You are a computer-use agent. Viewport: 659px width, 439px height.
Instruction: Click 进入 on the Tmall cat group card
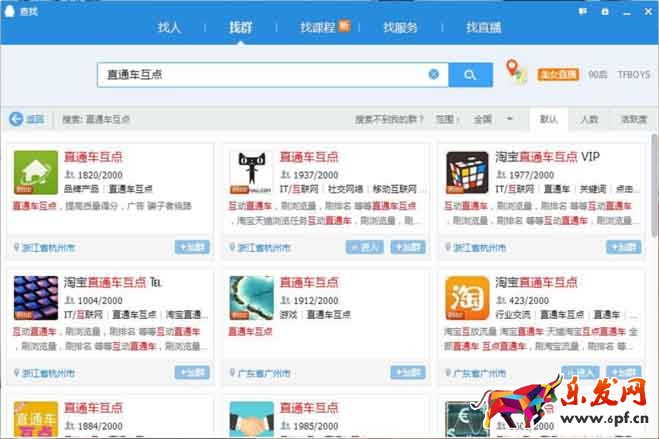(365, 247)
